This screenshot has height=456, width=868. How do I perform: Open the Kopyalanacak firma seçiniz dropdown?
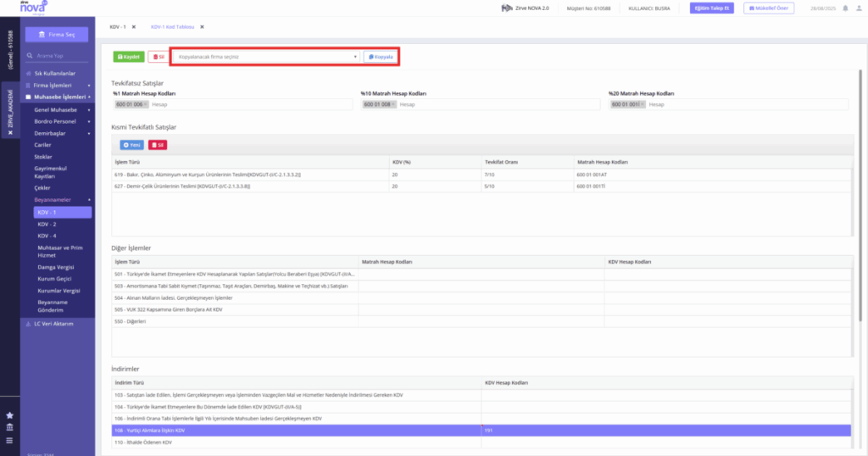click(267, 57)
